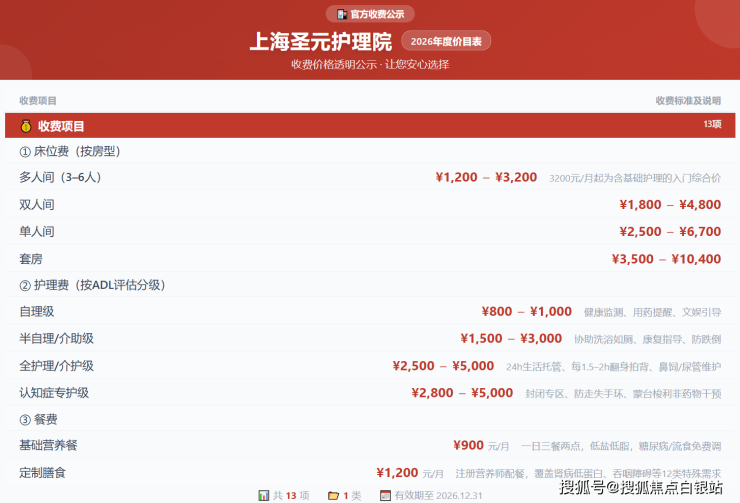Image resolution: width=740 pixels, height=503 pixels.
Task: Click note starting with 封闭专区、防走失手环
Action: [x=623, y=394]
